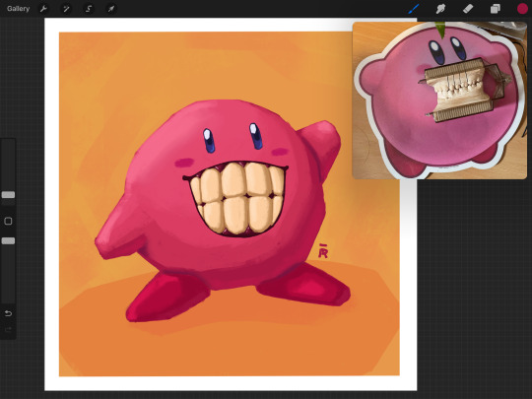Open the Gallery view

coord(18,9)
